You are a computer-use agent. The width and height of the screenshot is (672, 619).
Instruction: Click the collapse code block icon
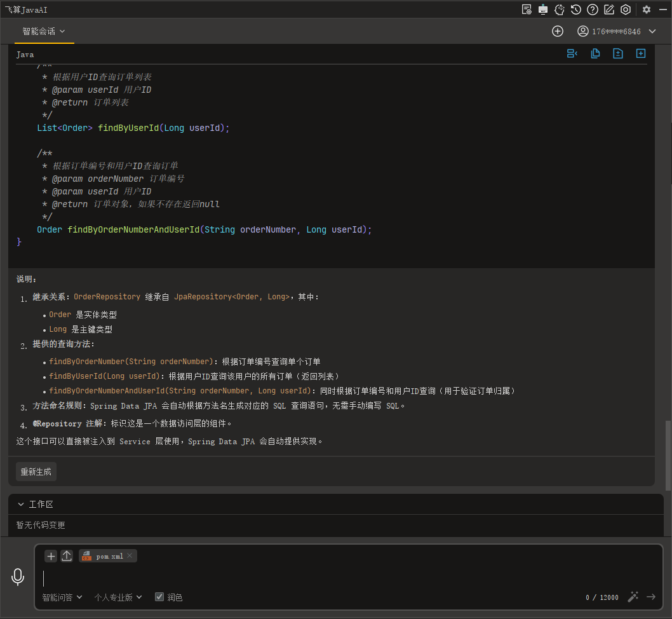[x=572, y=53]
